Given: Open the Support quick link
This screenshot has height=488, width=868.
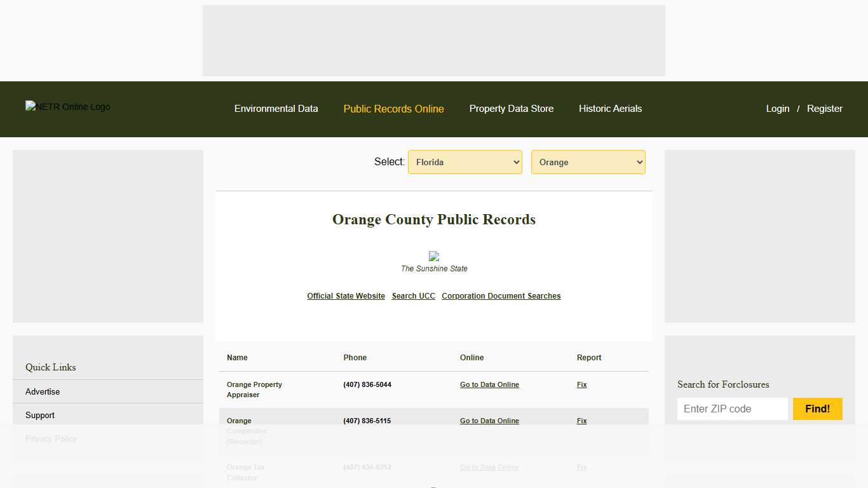Looking at the screenshot, I should click(x=39, y=415).
